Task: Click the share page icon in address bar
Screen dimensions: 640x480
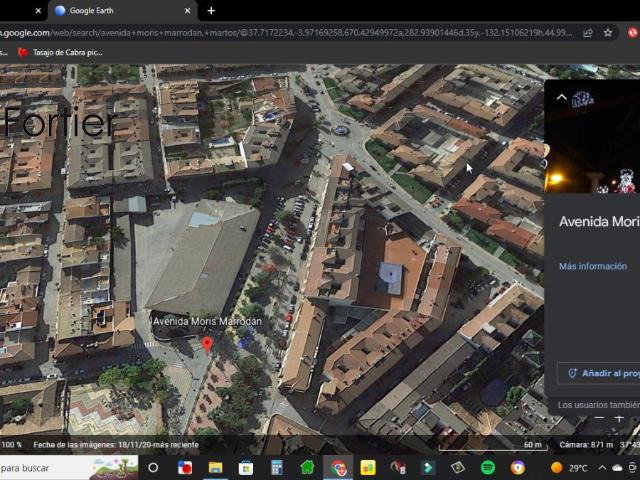Action: coord(587,32)
